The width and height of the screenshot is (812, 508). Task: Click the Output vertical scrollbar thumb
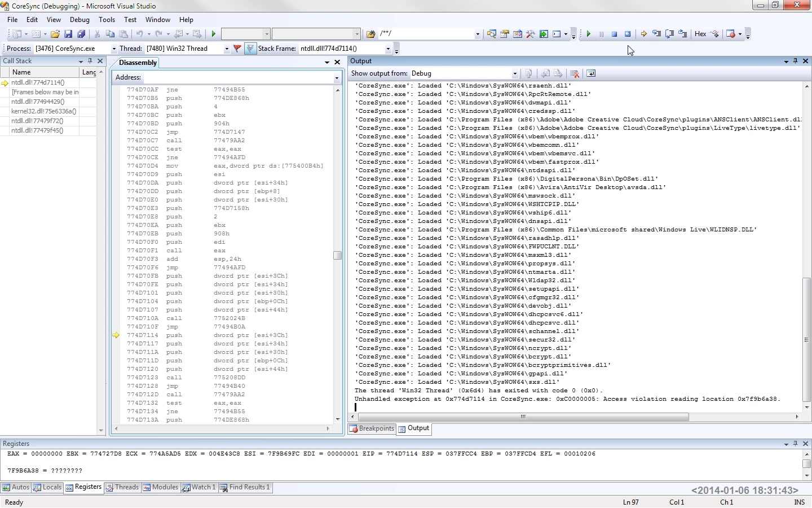click(x=807, y=339)
